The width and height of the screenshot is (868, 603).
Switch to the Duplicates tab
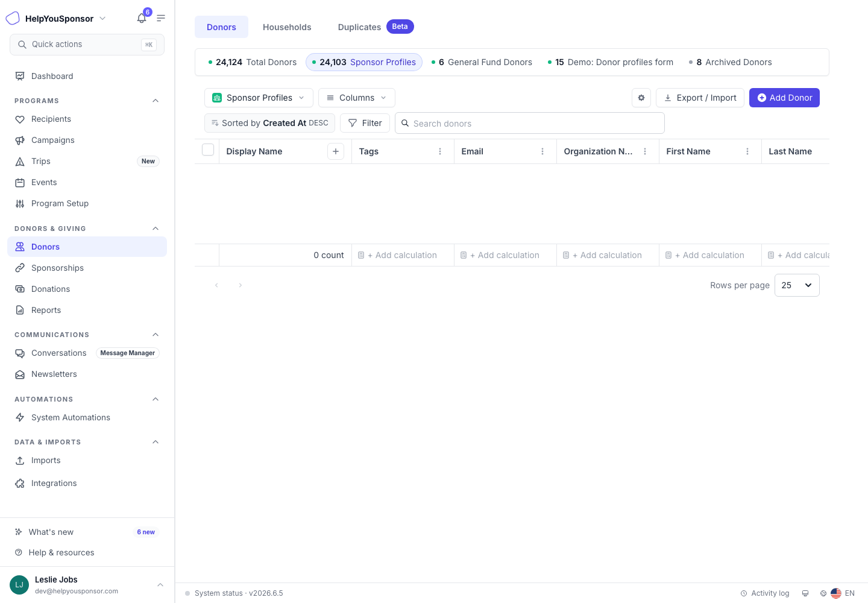tap(375, 27)
